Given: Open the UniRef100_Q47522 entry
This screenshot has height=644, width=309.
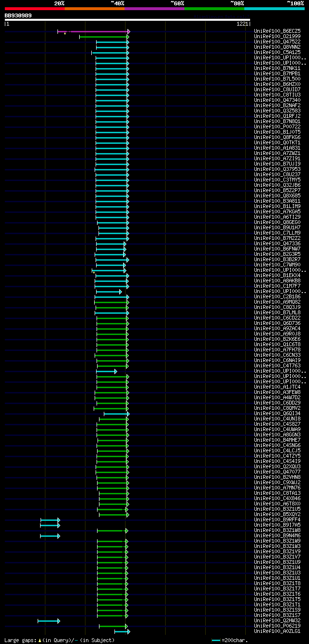Looking at the screenshot, I should tap(278, 42).
